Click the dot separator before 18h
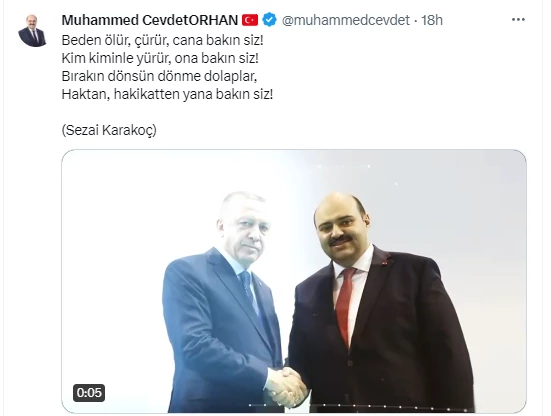 pyautogui.click(x=415, y=20)
